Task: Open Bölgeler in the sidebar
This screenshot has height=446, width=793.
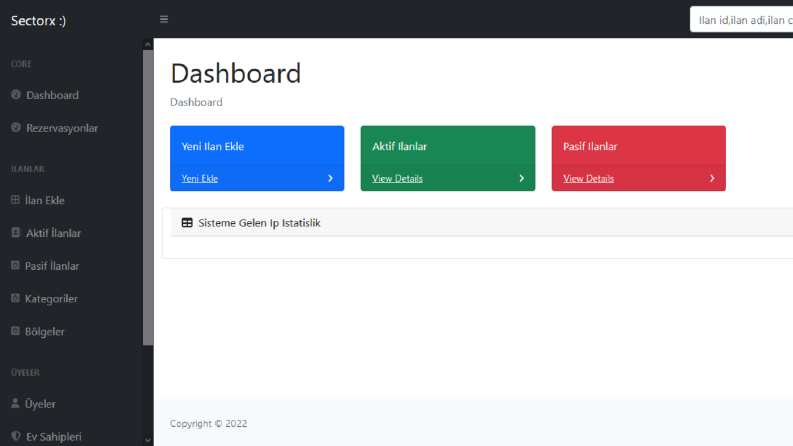Action: point(45,332)
